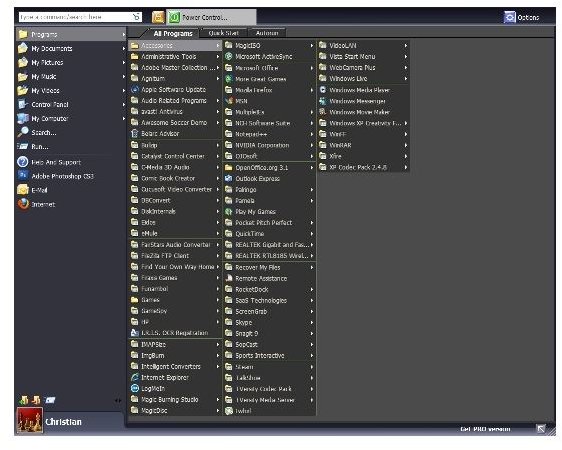Screen dimensions: 562x450
Task: Switch to the Autorun tab
Action: point(267,33)
